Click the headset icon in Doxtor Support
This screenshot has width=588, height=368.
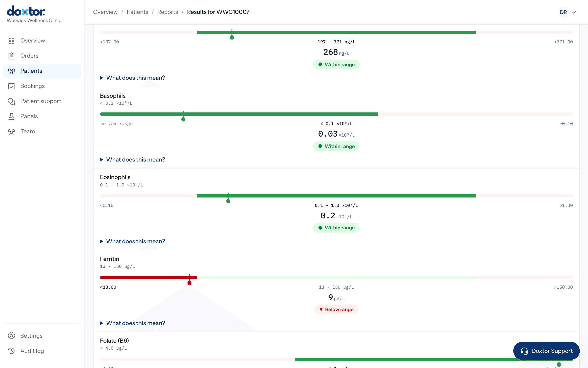tap(524, 351)
